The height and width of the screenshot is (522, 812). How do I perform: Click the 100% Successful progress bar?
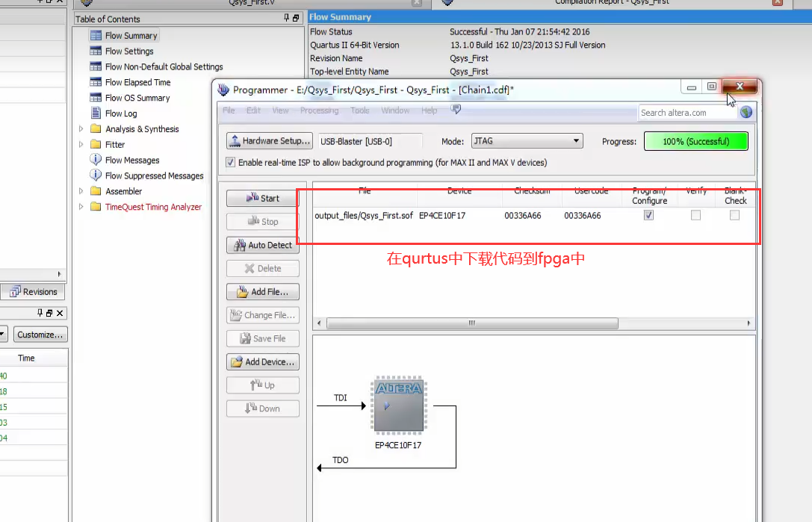tap(696, 141)
